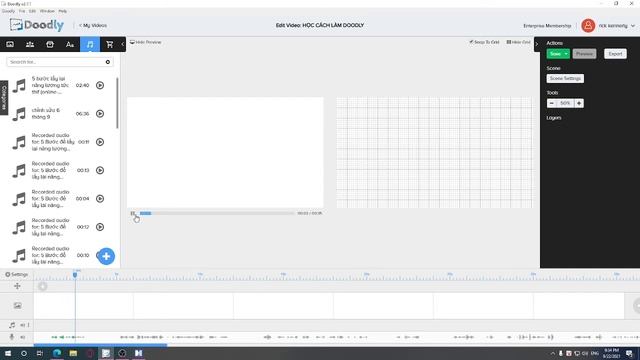This screenshot has height=360, width=640.
Task: Click the sound list scrollbar
Action: coord(118,103)
